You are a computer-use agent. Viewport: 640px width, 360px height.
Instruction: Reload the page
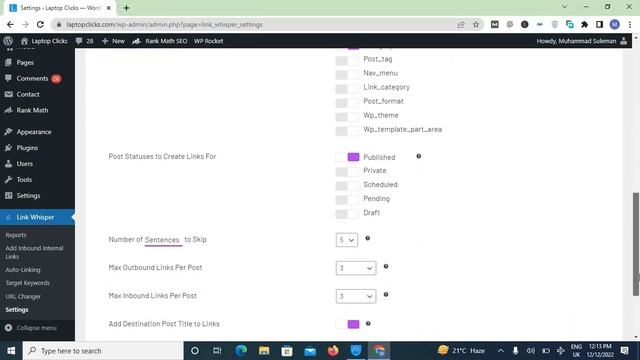click(x=40, y=24)
